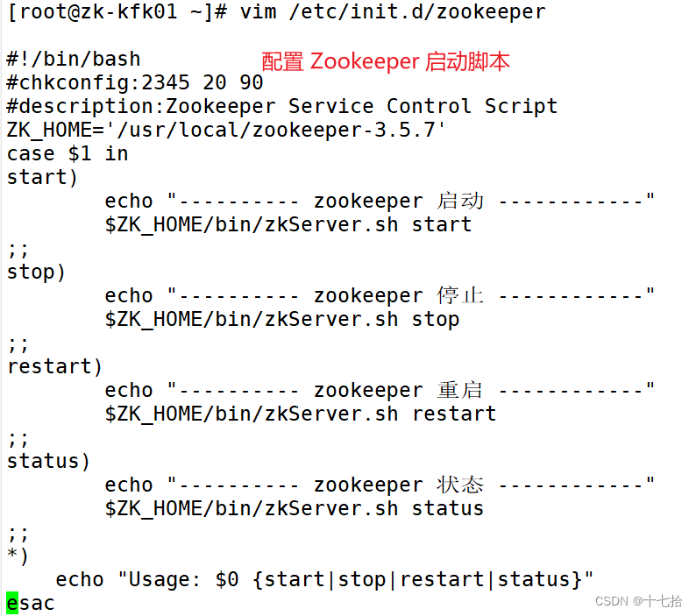The width and height of the screenshot is (696, 616).
Task: Click the vim /etc/init.d/zookeeper shell command
Action: pyautogui.click(x=392, y=12)
